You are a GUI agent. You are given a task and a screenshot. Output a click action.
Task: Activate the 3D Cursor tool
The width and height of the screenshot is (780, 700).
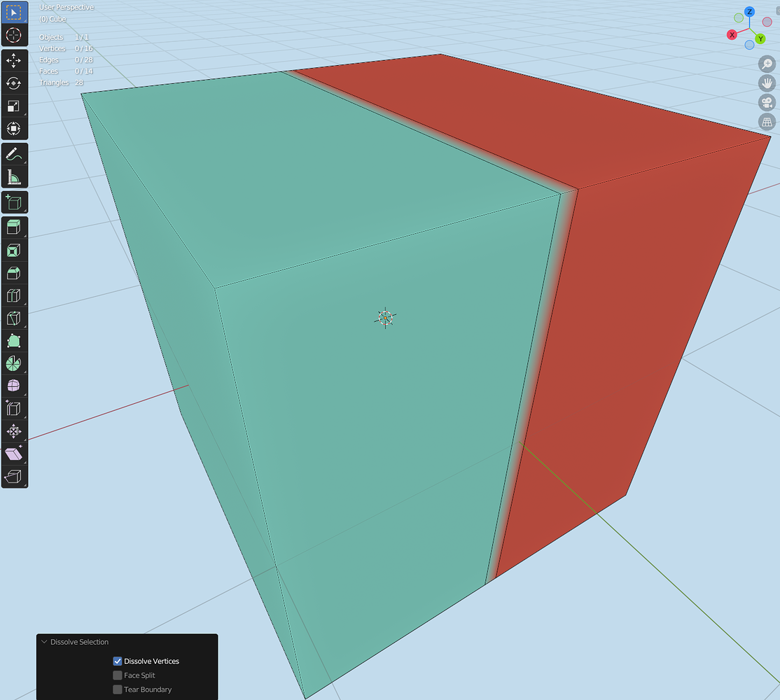click(x=14, y=35)
